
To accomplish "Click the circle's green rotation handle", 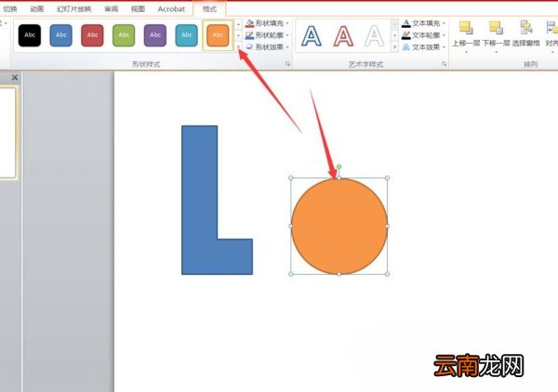I will click(339, 166).
